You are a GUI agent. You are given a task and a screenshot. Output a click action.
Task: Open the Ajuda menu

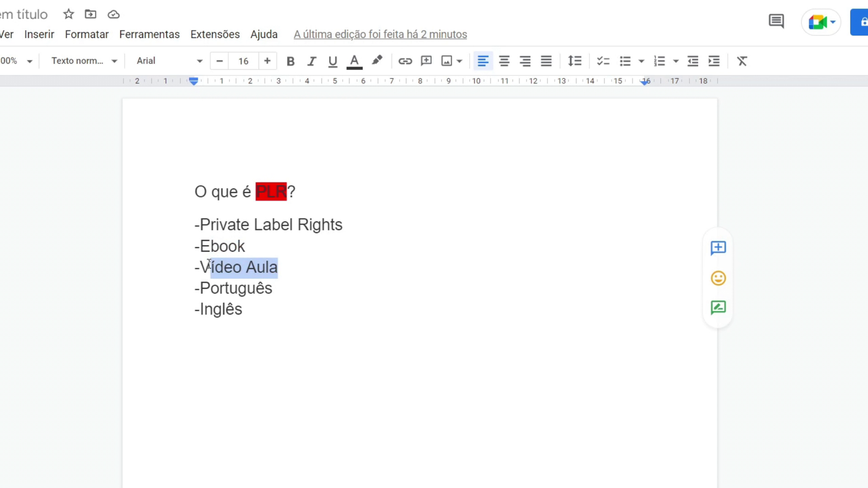pos(264,34)
